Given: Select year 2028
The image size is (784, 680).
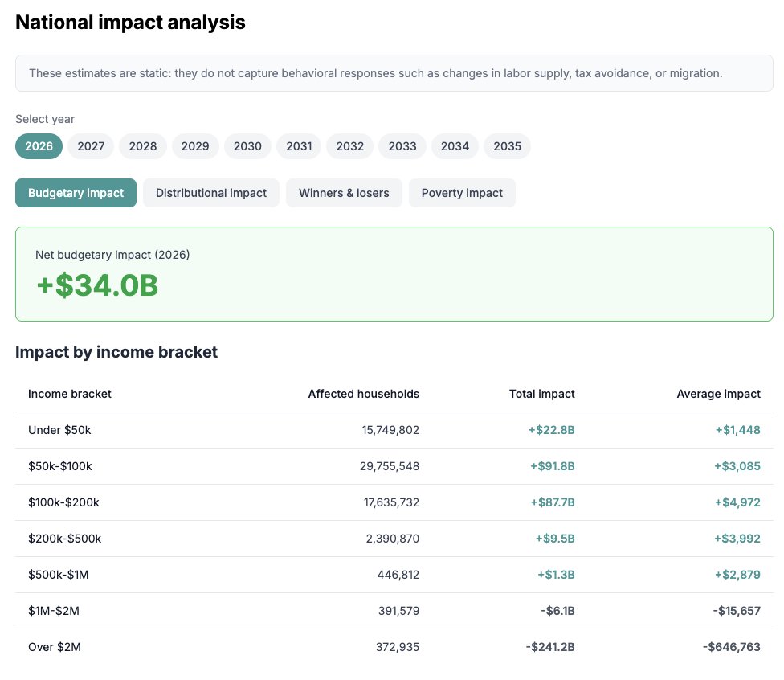Looking at the screenshot, I should pyautogui.click(x=142, y=146).
